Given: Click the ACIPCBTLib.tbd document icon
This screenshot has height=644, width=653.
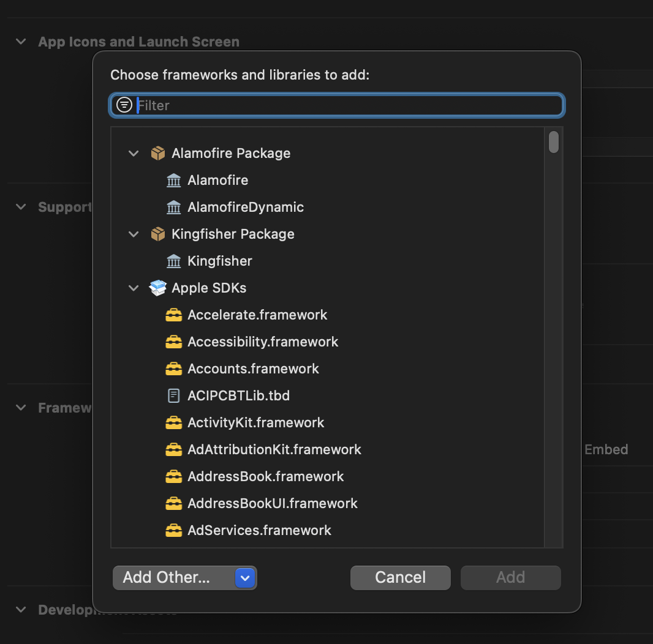Looking at the screenshot, I should click(173, 395).
